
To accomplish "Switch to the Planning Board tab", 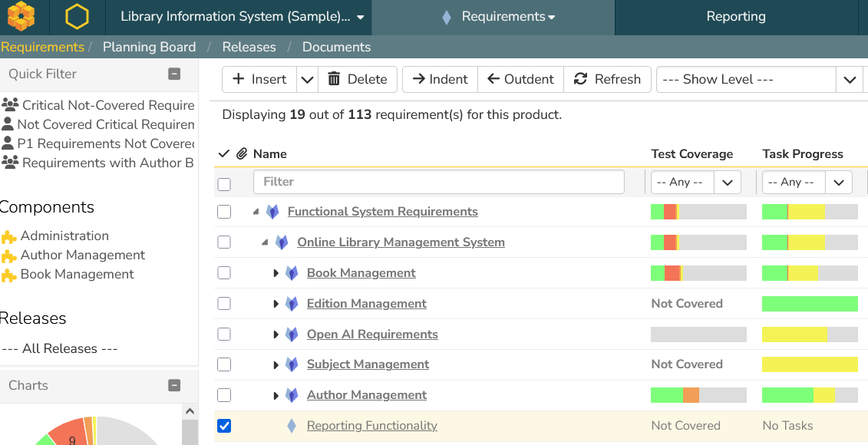I will (x=149, y=47).
